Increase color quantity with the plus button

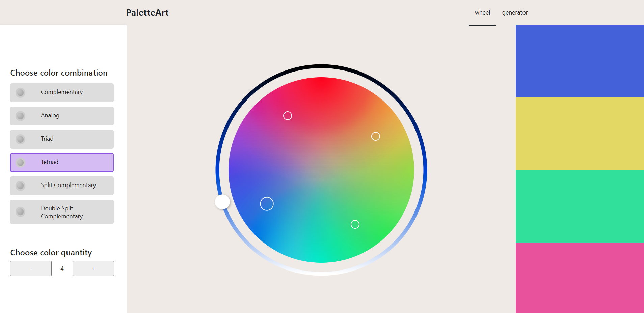click(x=93, y=268)
